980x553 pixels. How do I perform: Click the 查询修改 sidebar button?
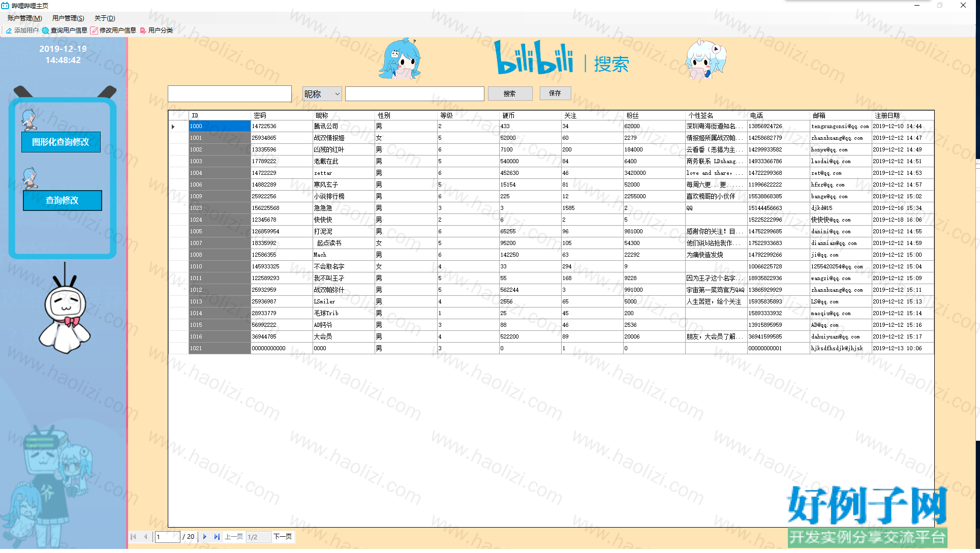pyautogui.click(x=63, y=201)
